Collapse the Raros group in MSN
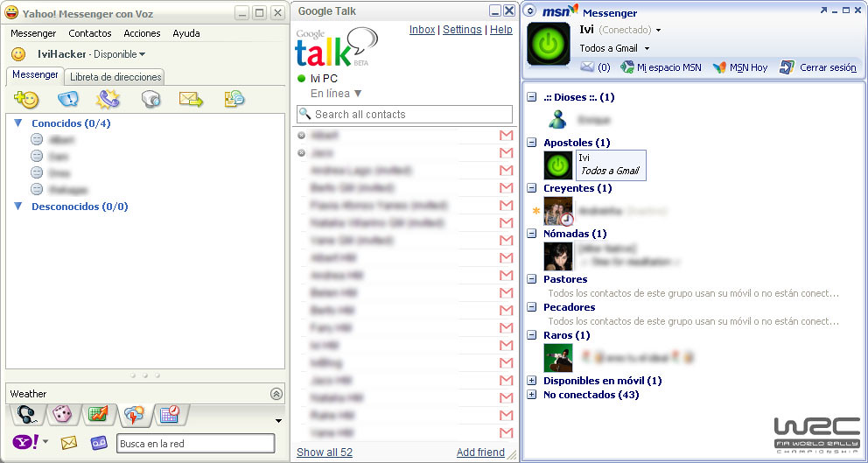The width and height of the screenshot is (868, 463). 531,335
